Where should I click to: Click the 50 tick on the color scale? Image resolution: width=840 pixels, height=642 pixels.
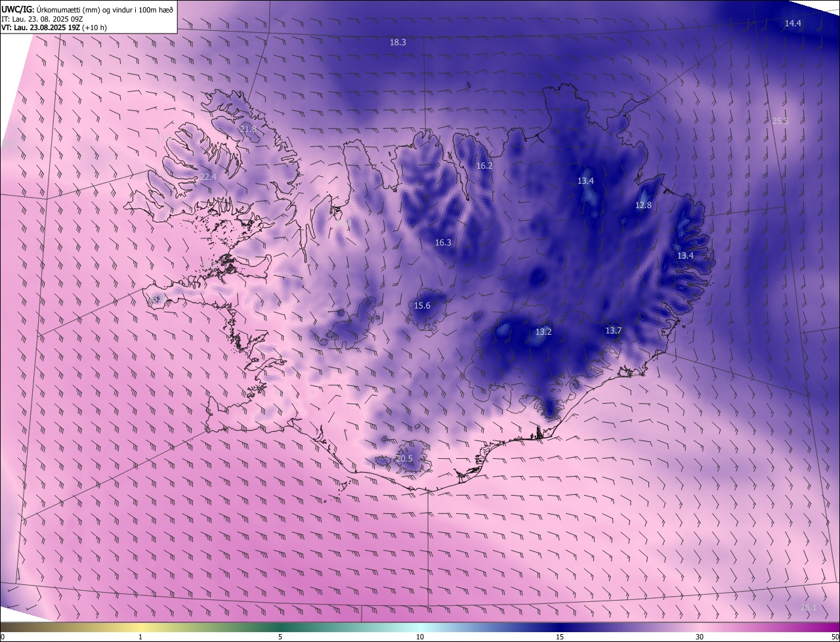pyautogui.click(x=835, y=637)
